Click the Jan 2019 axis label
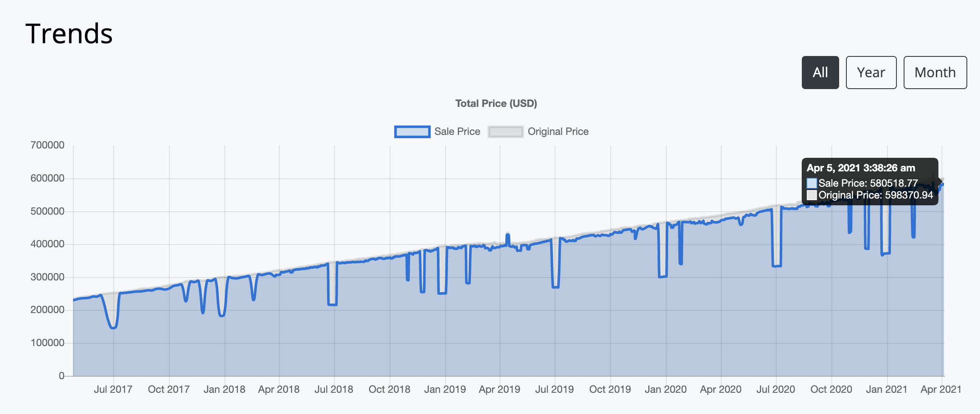 coord(445,389)
